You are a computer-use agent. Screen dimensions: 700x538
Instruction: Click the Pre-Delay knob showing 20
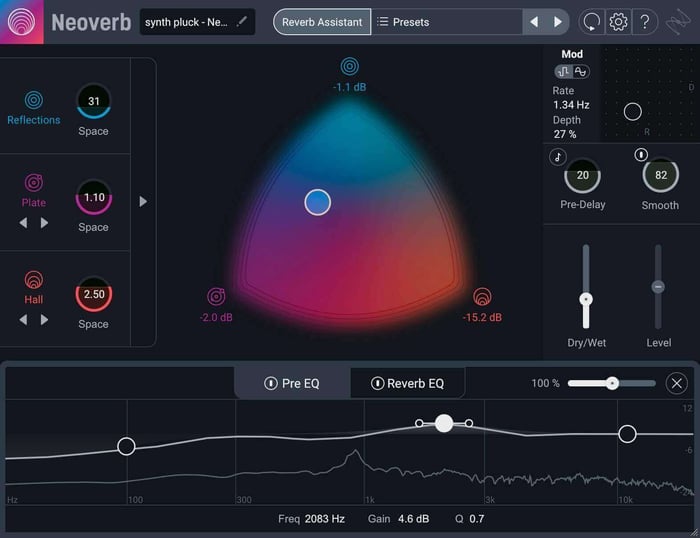tap(583, 175)
